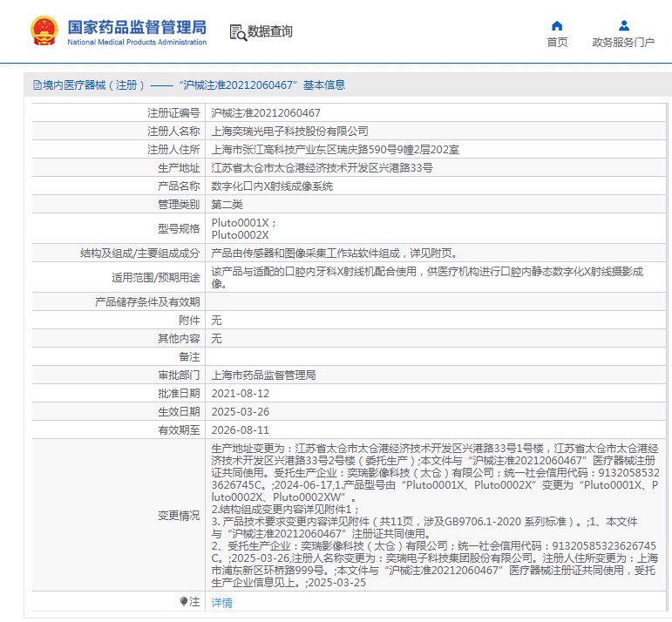
Task: Click 国家药品监督管理局 site title text
Action: (137, 25)
